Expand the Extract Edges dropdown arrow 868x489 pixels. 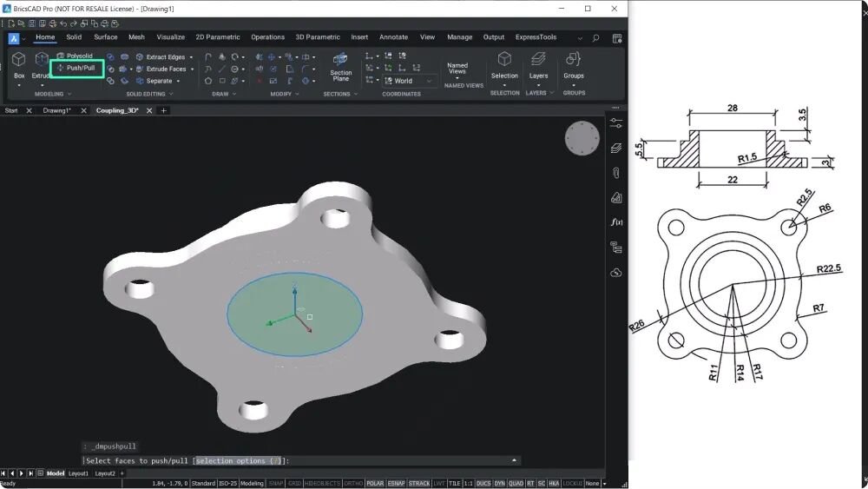coord(192,57)
